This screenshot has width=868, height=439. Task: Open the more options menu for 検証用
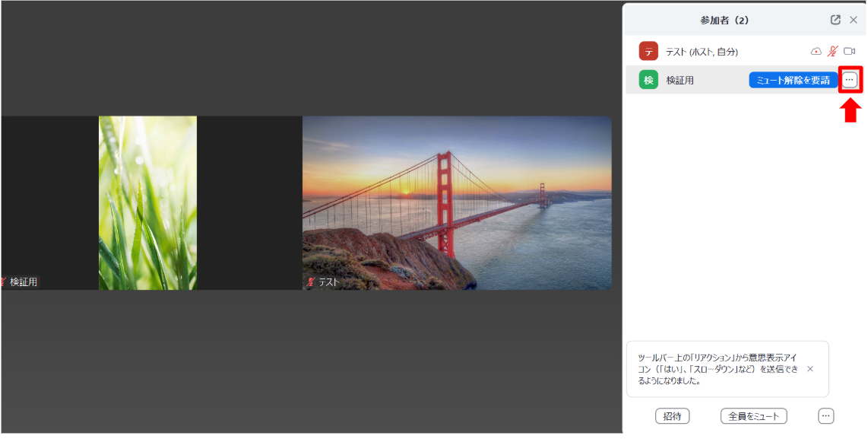[850, 80]
